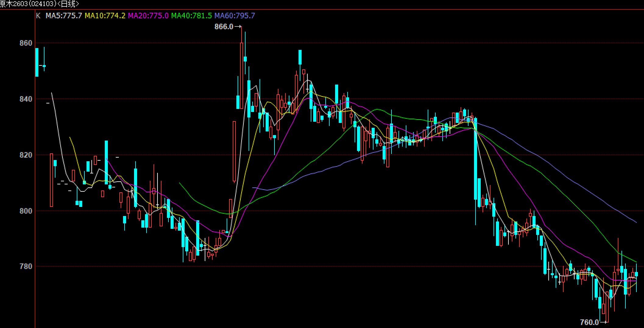Click the 800 price axis label

(26, 211)
